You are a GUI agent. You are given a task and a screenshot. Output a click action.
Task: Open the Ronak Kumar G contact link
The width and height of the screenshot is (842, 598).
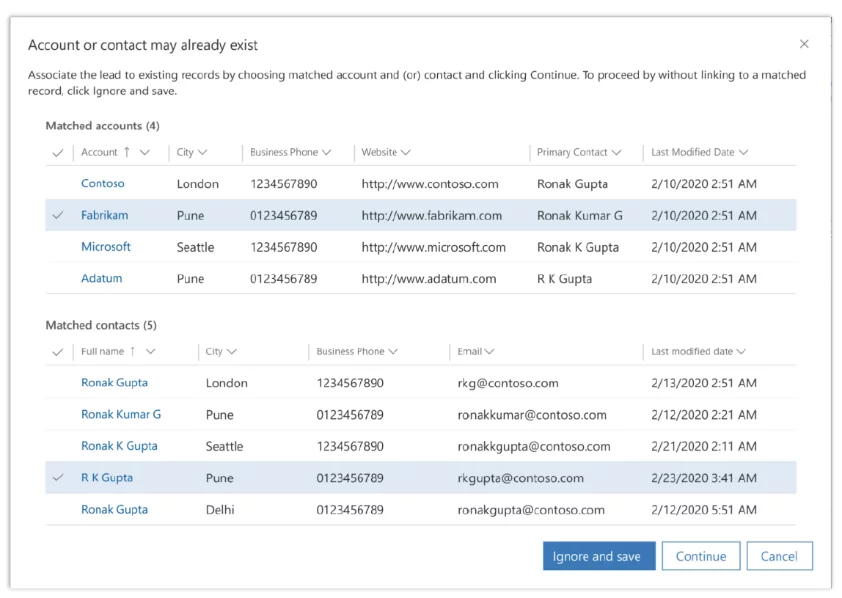coord(121,414)
